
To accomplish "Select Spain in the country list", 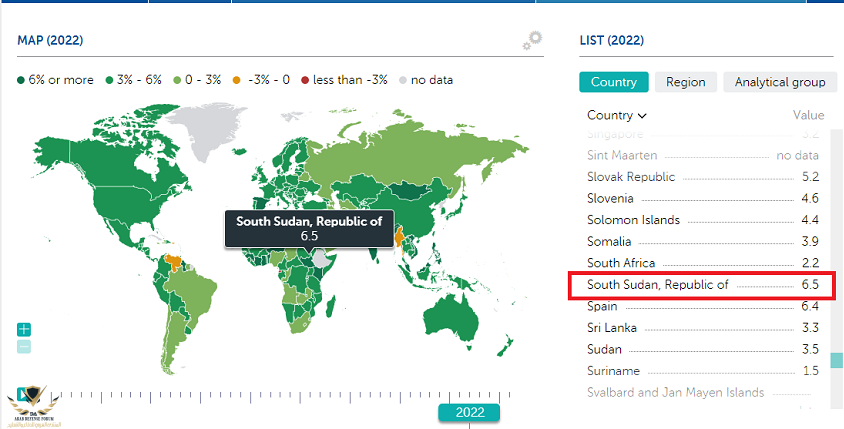I will coord(603,306).
